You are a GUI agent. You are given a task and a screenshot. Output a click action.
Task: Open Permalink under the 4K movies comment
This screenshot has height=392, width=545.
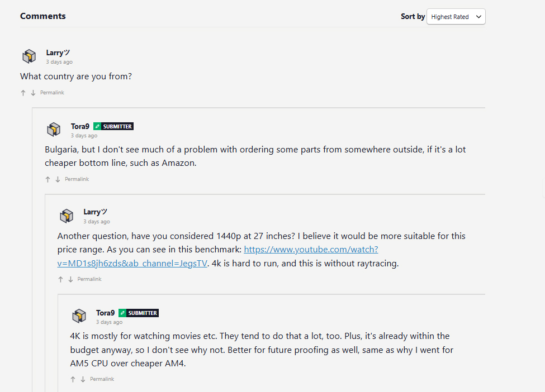[x=102, y=379]
